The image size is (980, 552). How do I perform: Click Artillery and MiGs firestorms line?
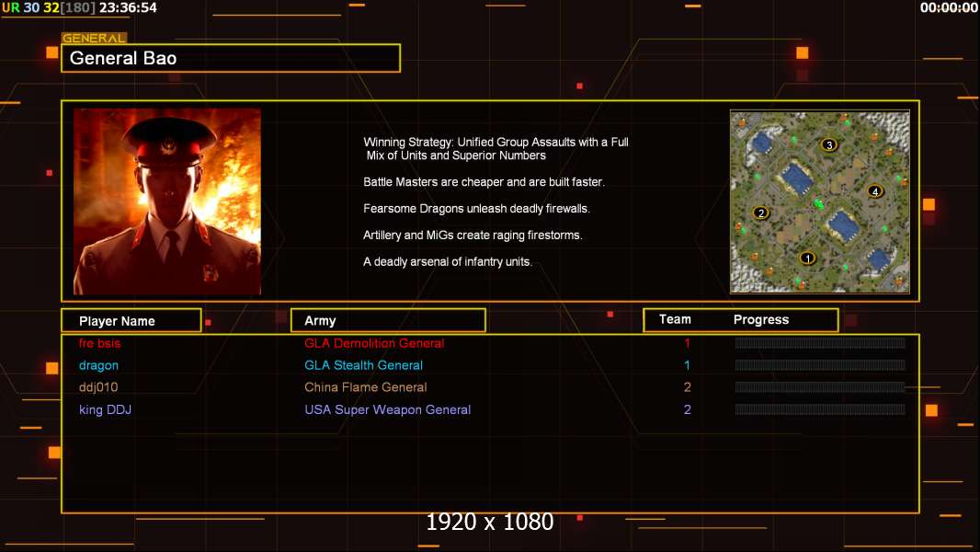[473, 236]
